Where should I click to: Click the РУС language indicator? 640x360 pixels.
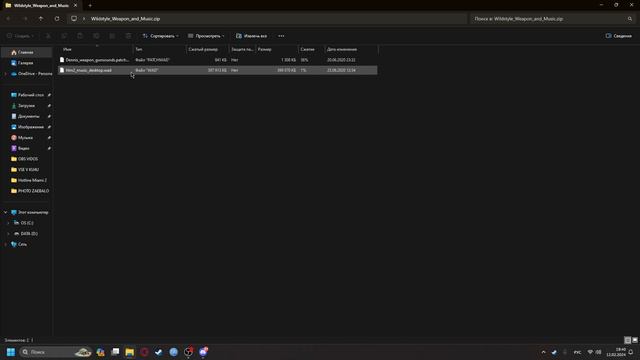tap(577, 352)
